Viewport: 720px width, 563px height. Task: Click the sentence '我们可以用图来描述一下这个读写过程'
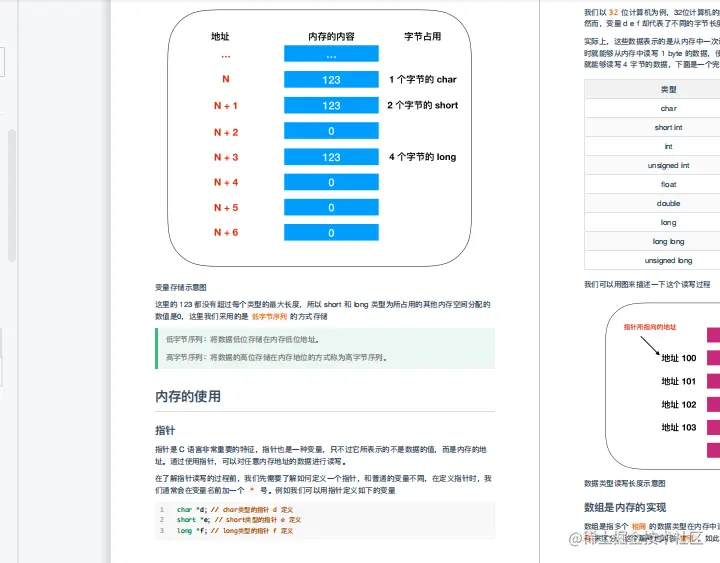pyautogui.click(x=647, y=285)
